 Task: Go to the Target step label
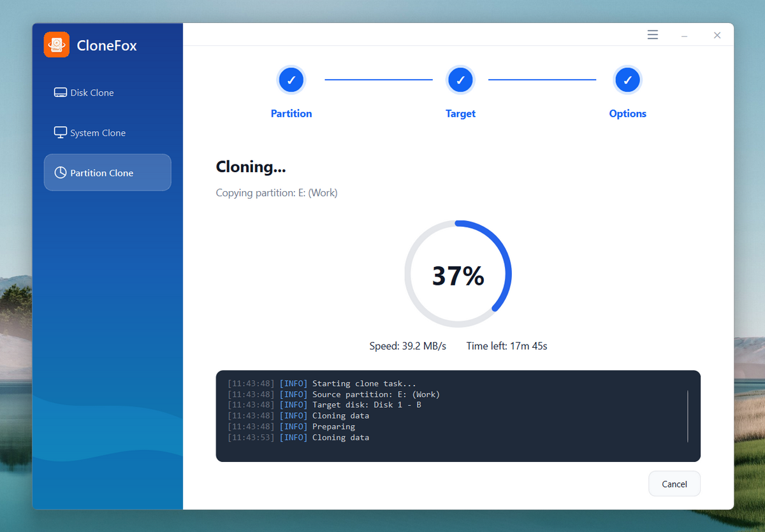coord(460,113)
